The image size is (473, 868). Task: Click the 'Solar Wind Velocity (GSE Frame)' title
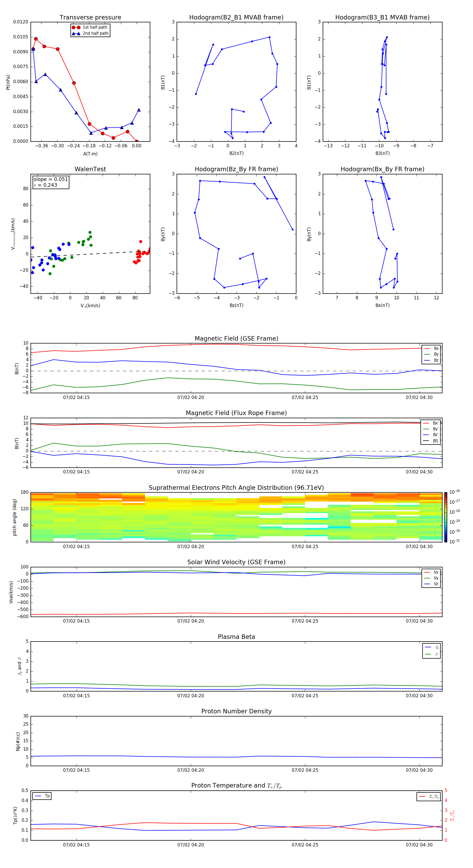pos(236,562)
